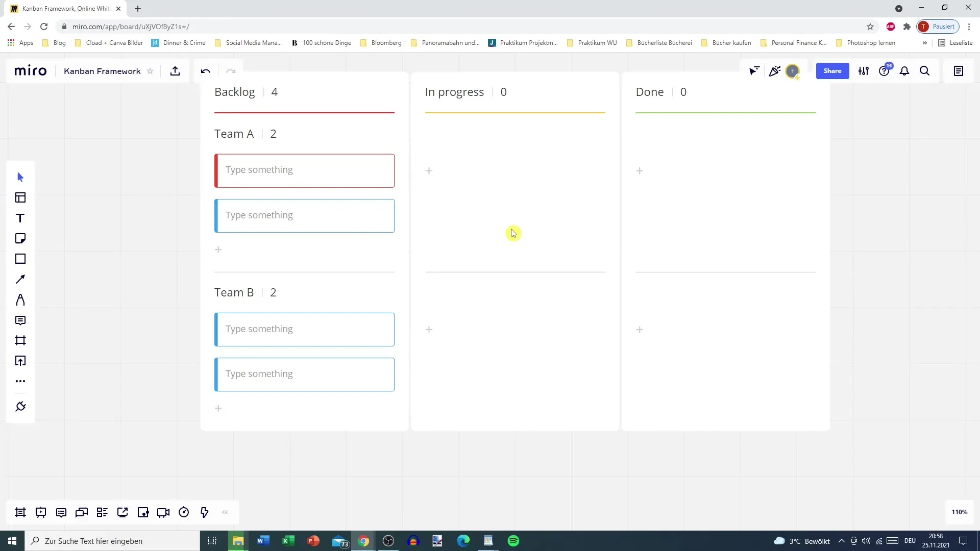Image resolution: width=980 pixels, height=551 pixels.
Task: Open the comment tool in sidebar
Action: coord(20,320)
